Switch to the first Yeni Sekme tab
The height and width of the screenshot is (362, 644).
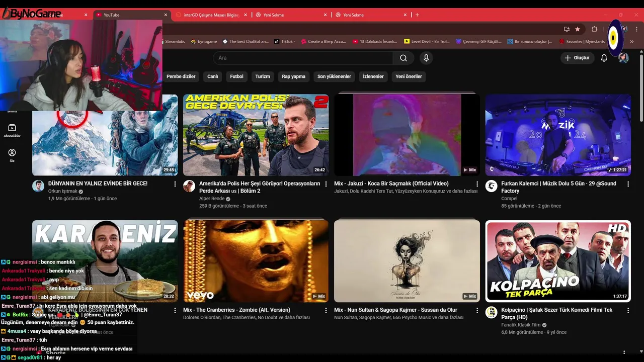(x=292, y=15)
